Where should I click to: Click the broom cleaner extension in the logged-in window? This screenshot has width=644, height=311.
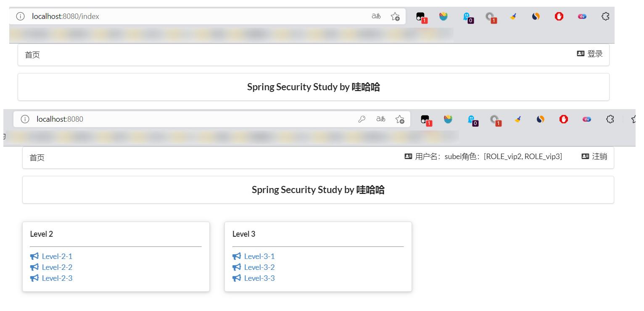(x=518, y=119)
